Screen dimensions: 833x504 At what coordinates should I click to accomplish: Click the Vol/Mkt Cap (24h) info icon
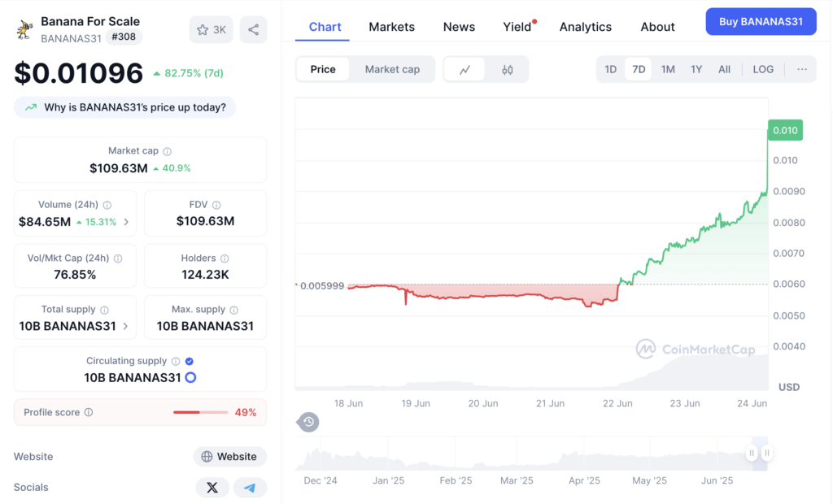[118, 259]
